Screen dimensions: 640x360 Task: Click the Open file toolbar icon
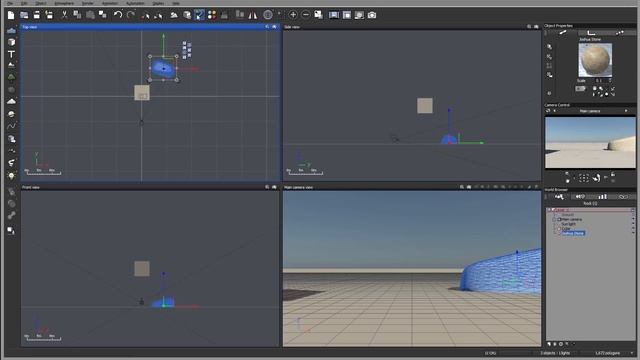[x=24, y=15]
